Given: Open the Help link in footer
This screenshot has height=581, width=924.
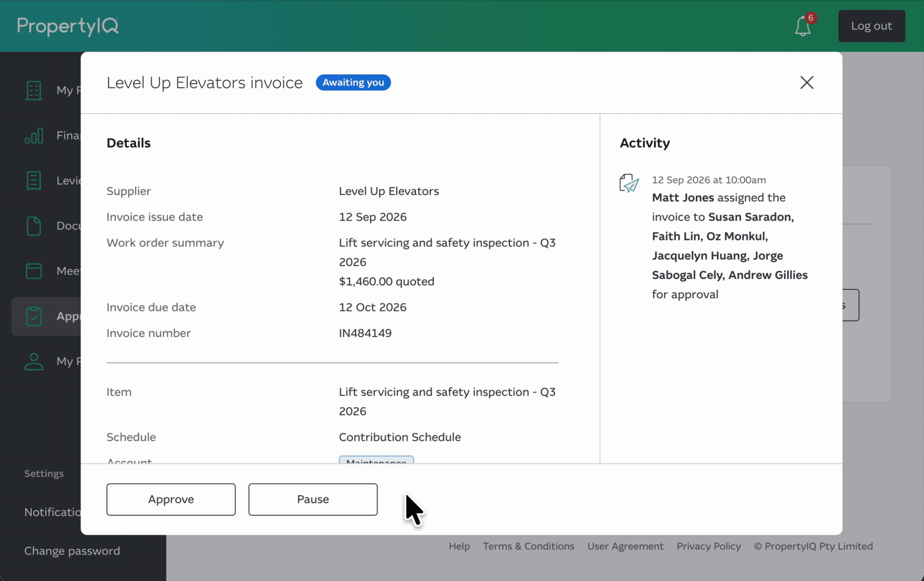Looking at the screenshot, I should pyautogui.click(x=459, y=546).
